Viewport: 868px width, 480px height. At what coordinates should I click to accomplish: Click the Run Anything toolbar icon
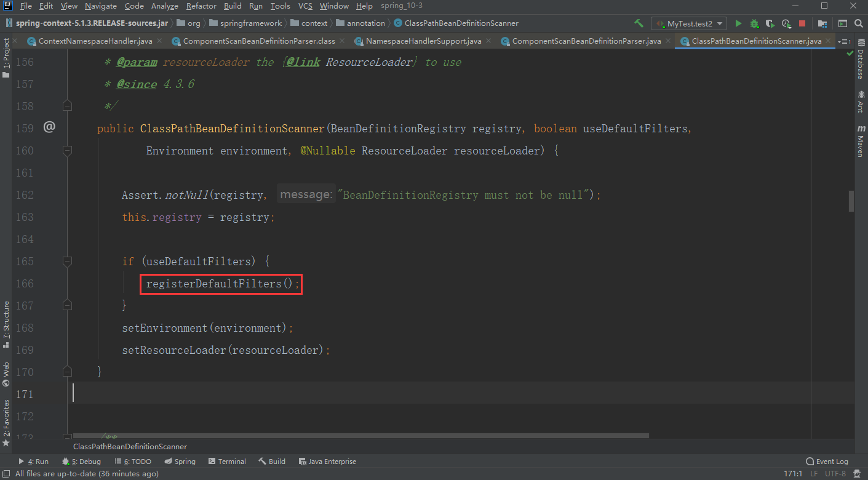pyautogui.click(x=842, y=23)
